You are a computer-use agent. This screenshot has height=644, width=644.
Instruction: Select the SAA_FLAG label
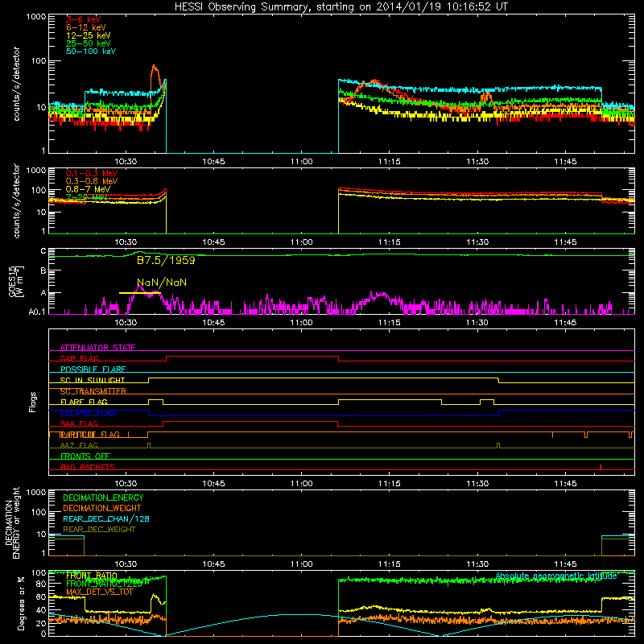pyautogui.click(x=79, y=423)
